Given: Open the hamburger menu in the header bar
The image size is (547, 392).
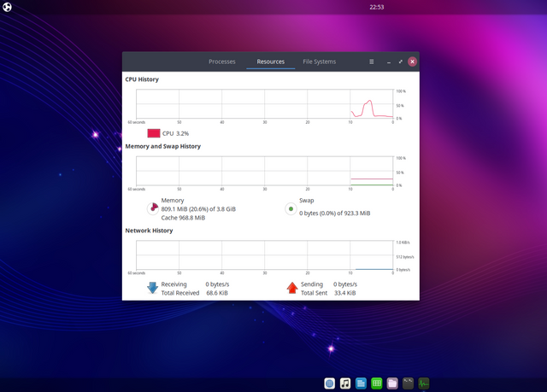Looking at the screenshot, I should pyautogui.click(x=372, y=61).
